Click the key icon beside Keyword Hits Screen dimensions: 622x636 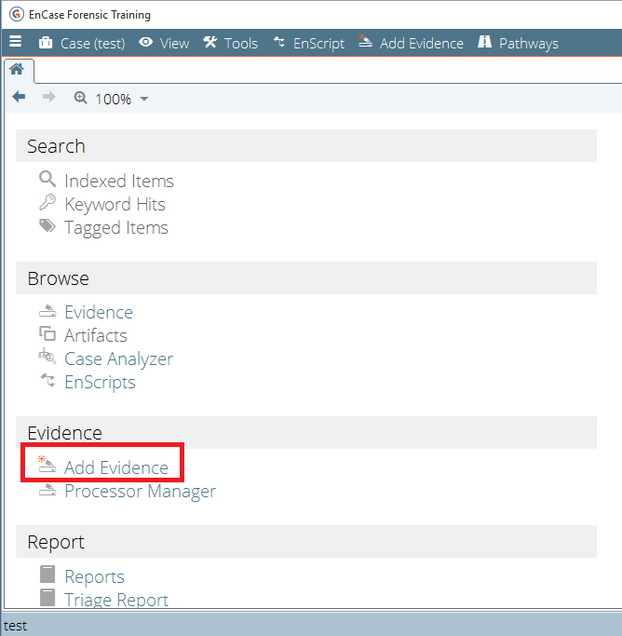click(x=47, y=203)
